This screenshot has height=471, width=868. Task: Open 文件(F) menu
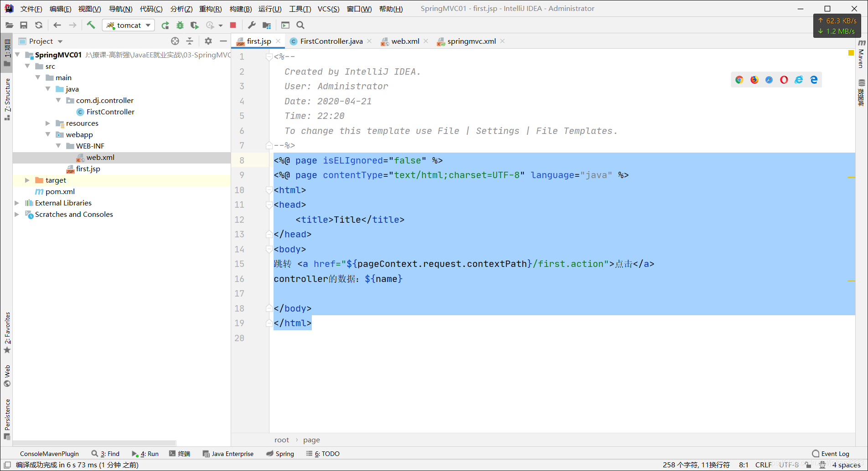pyautogui.click(x=31, y=9)
